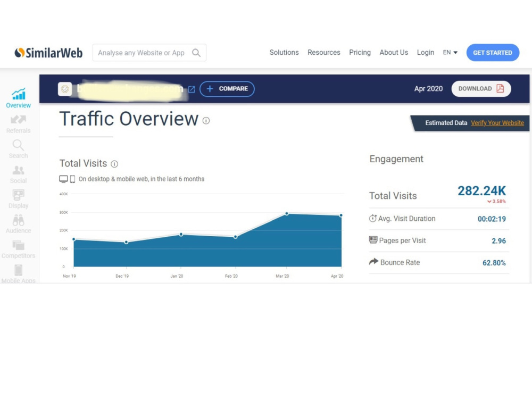
Task: Click the COMPARE button
Action: 227,89
